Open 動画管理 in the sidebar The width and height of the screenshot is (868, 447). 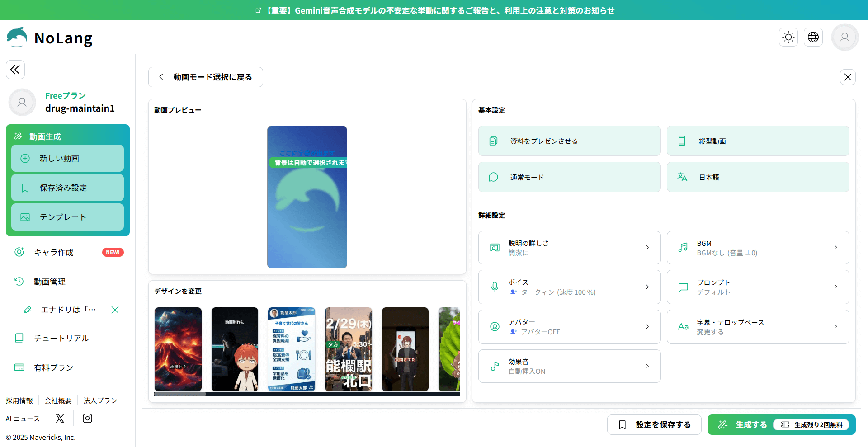pyautogui.click(x=50, y=282)
